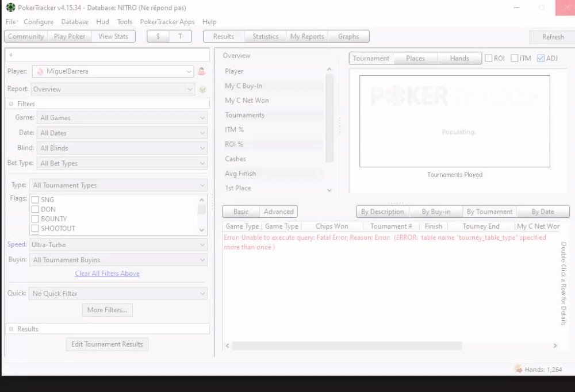The width and height of the screenshot is (575, 392).
Task: Click the Finish column header
Action: [x=433, y=226]
